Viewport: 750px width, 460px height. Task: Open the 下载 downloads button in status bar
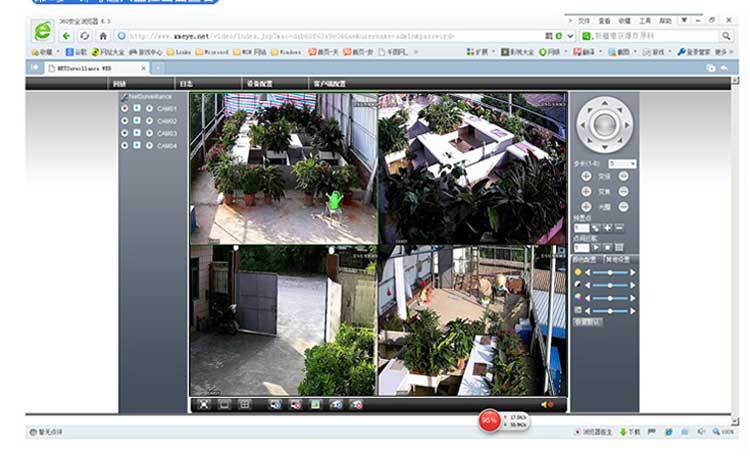pyautogui.click(x=630, y=432)
